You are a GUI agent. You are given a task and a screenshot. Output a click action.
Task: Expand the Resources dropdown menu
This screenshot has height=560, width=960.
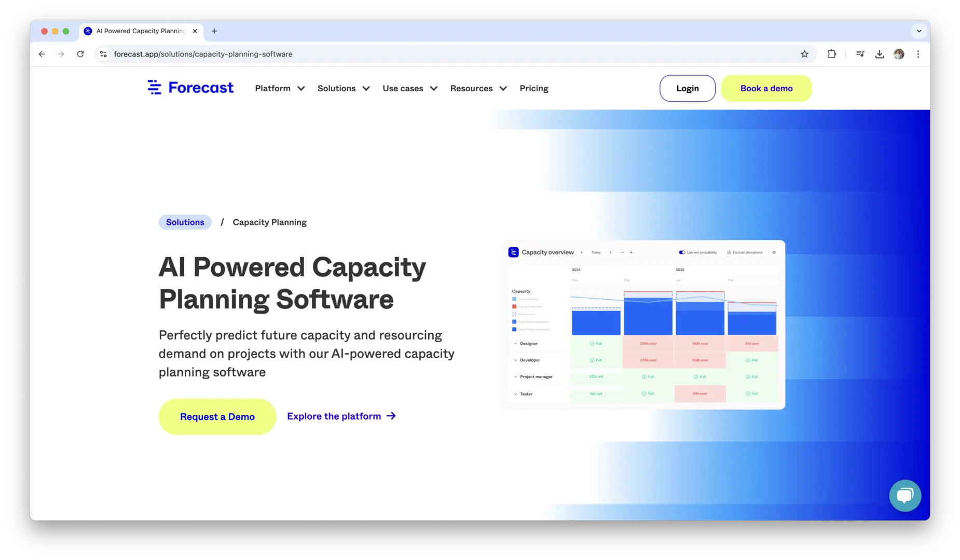(x=478, y=89)
